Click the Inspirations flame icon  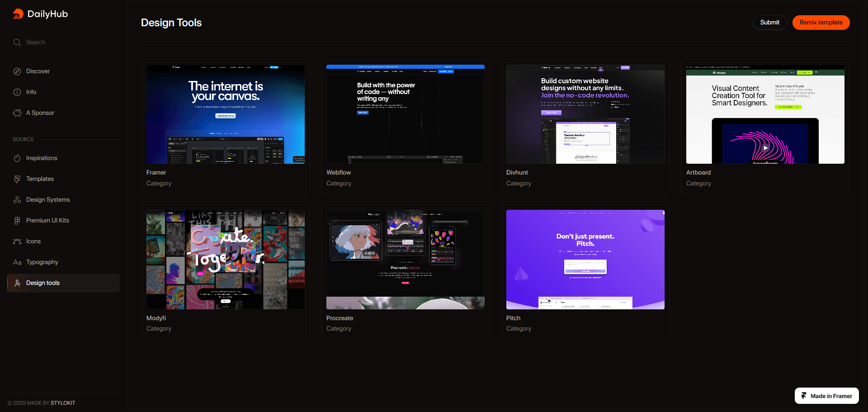(x=17, y=158)
